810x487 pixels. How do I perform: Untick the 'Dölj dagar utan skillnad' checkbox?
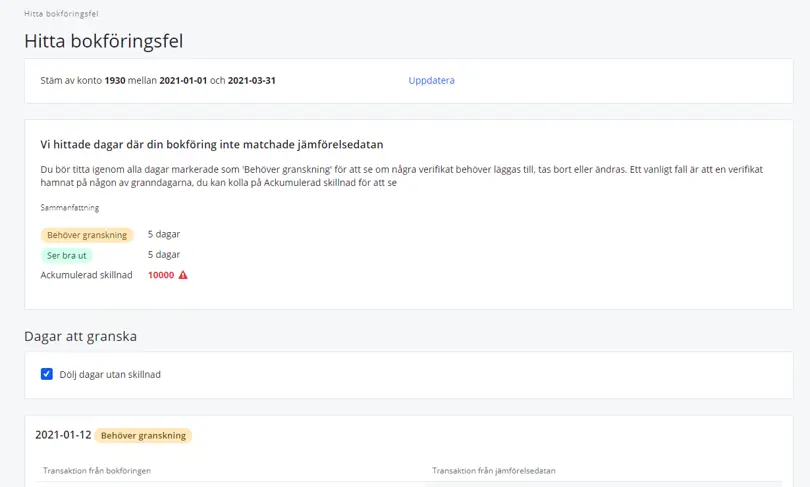(x=47, y=375)
